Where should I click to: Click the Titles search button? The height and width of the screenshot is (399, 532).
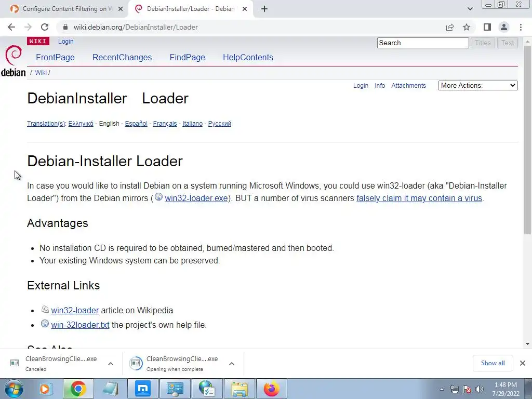(x=483, y=43)
